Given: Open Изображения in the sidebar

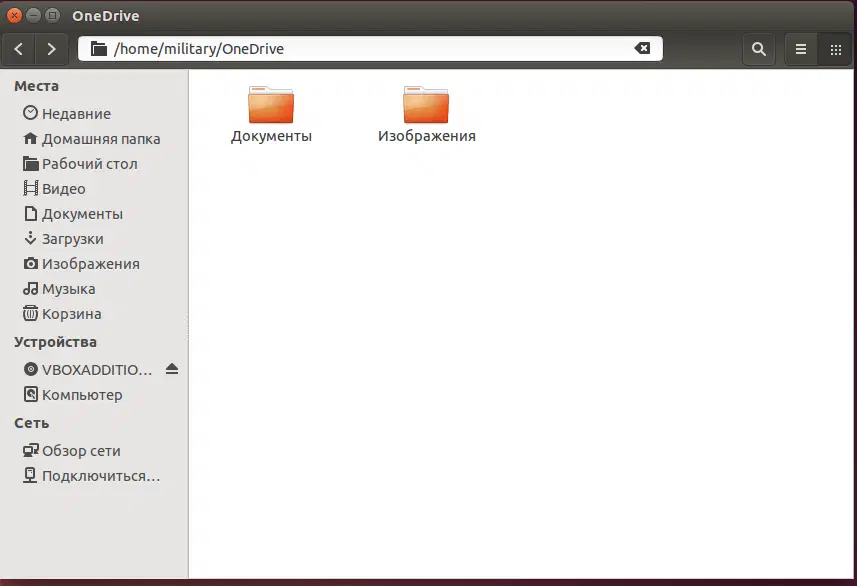Looking at the screenshot, I should [94, 264].
